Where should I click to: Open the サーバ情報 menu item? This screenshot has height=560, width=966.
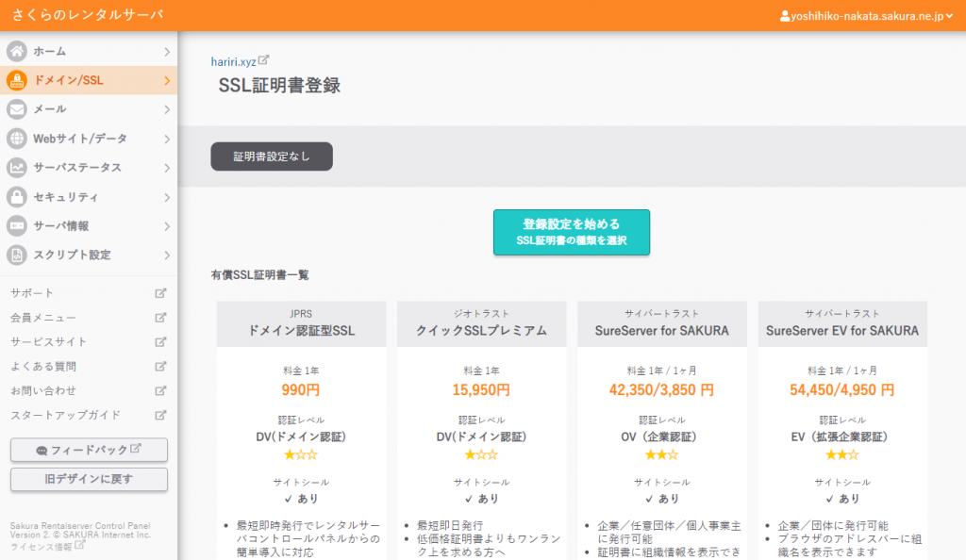point(89,226)
